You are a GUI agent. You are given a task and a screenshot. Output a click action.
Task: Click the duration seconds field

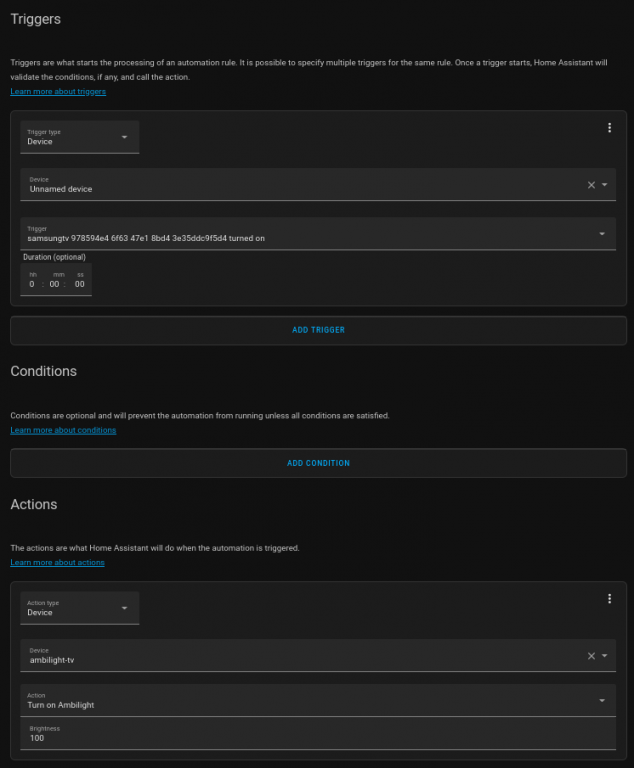(80, 284)
